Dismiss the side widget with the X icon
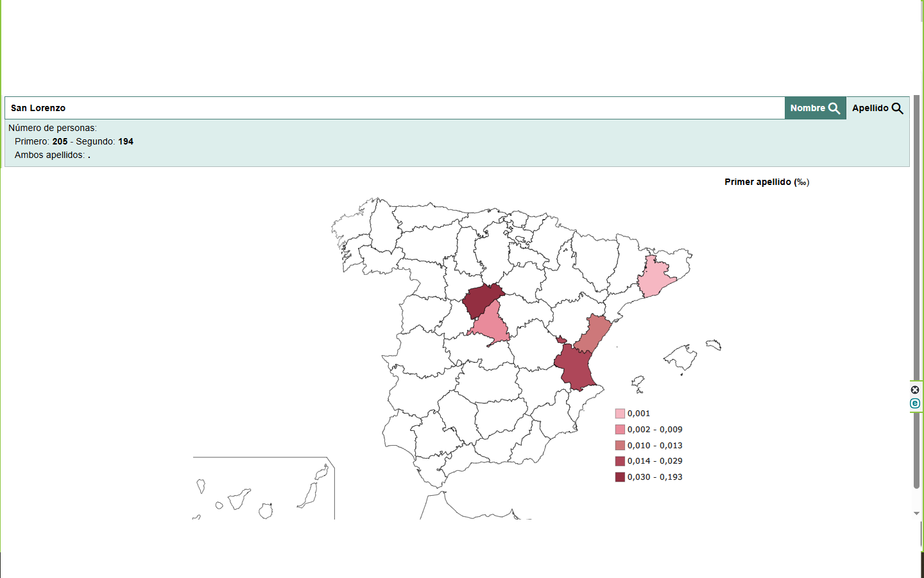This screenshot has width=924, height=578. point(915,390)
